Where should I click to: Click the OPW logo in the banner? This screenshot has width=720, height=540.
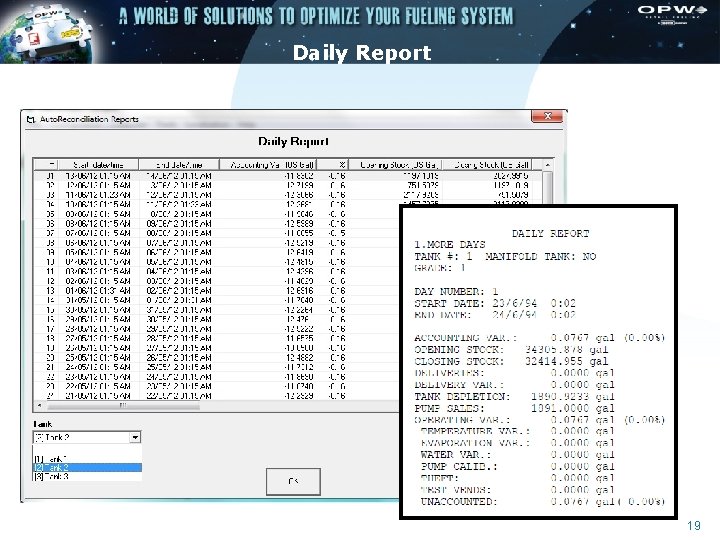coord(672,14)
